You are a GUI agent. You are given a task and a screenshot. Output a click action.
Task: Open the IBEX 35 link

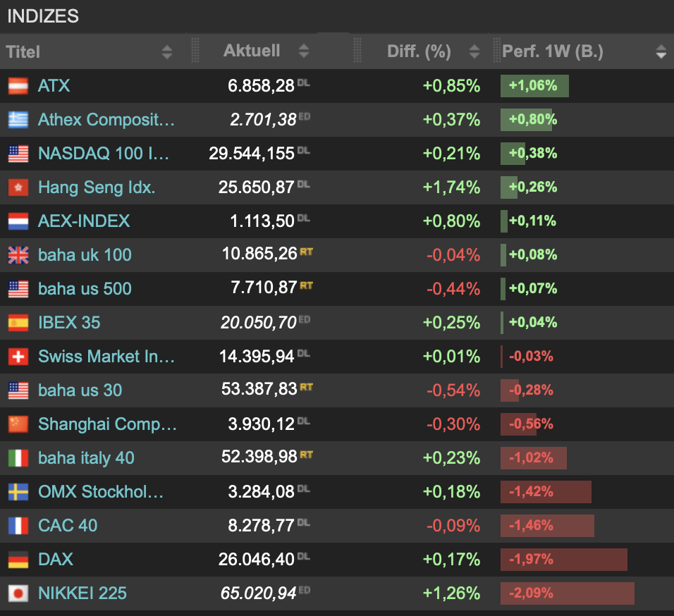(x=69, y=323)
